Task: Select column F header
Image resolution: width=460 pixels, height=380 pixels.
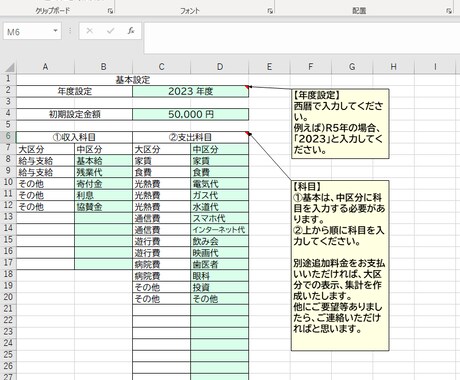Action: pos(311,67)
